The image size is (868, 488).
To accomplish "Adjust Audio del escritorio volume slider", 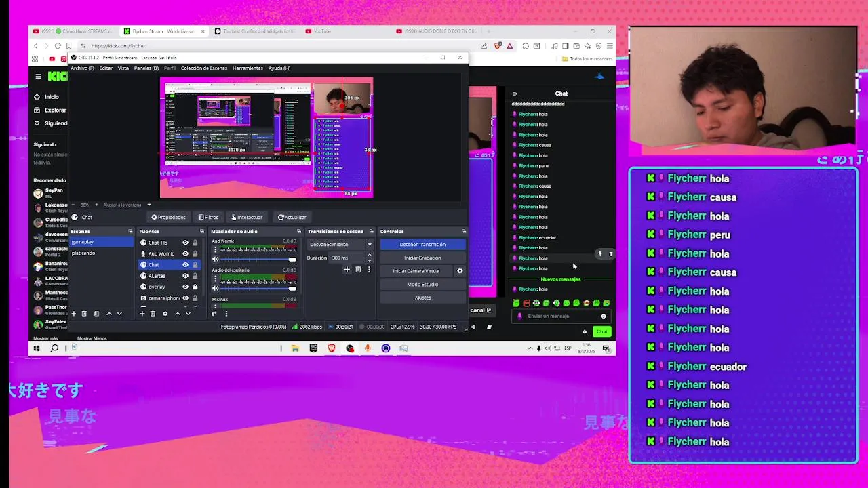I will pos(259,288).
